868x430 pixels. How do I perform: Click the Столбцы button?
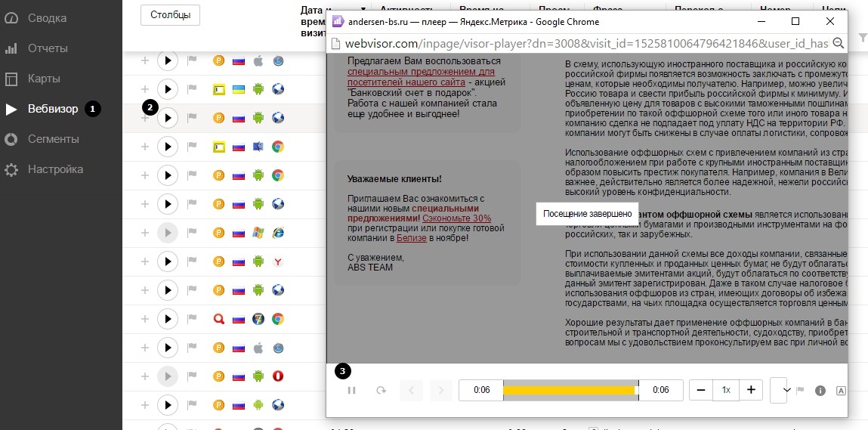pos(171,15)
